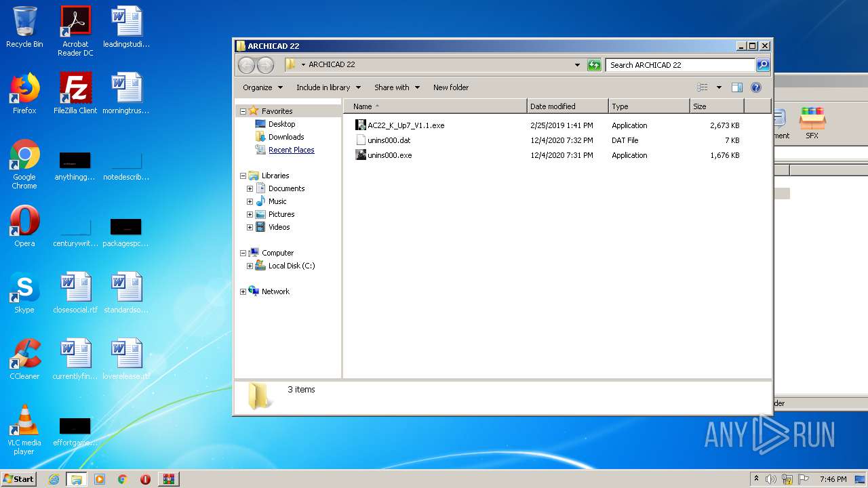Click the Start button
The height and width of the screenshot is (488, 868).
point(18,479)
